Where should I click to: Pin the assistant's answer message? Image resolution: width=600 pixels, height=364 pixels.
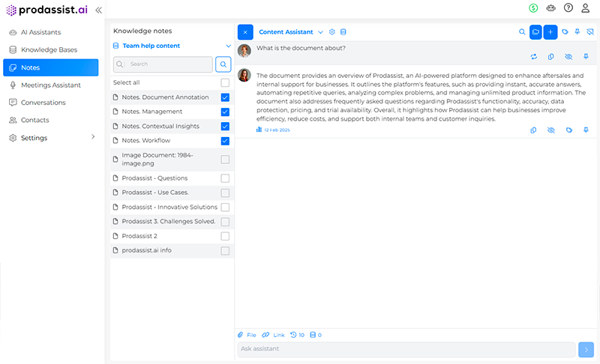click(585, 130)
